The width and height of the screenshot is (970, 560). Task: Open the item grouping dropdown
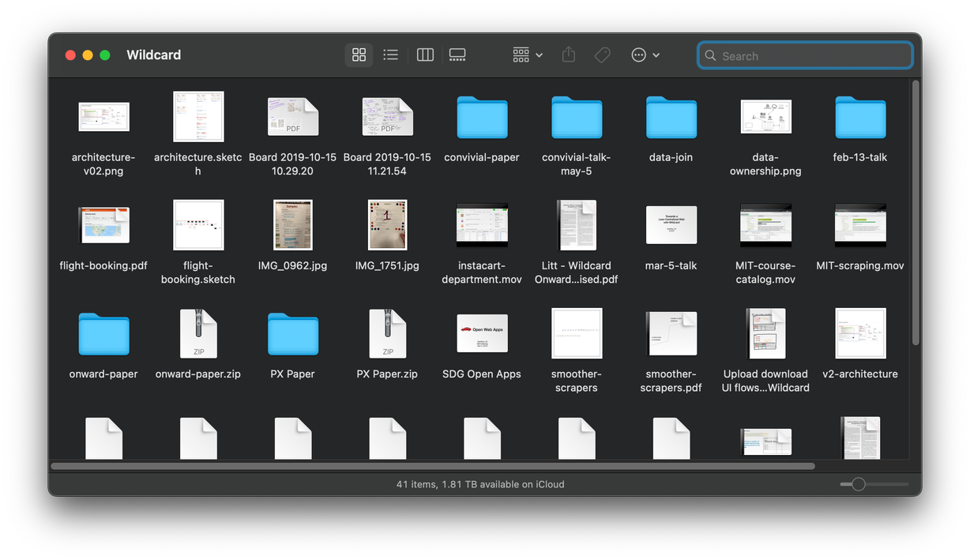pyautogui.click(x=526, y=54)
